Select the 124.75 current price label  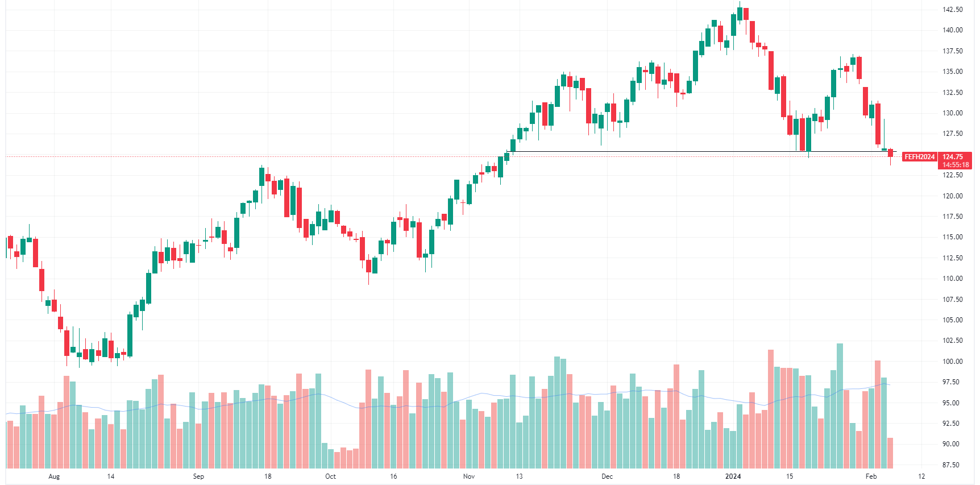(953, 157)
